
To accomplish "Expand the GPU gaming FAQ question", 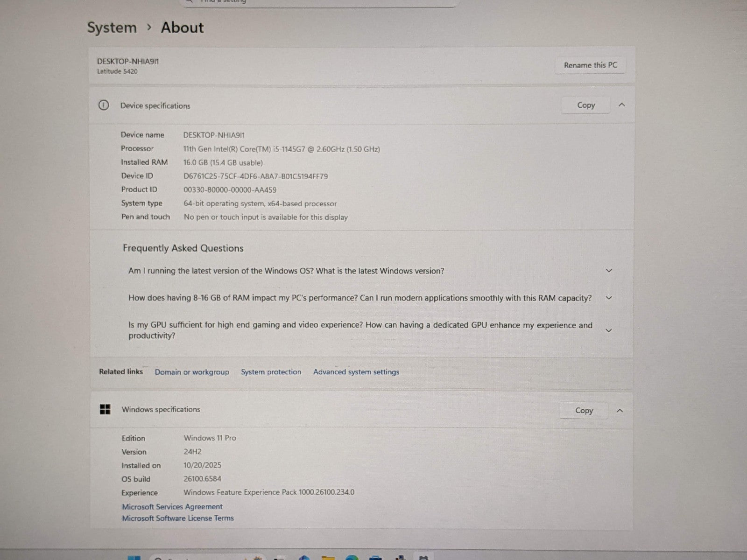I will tap(608, 330).
